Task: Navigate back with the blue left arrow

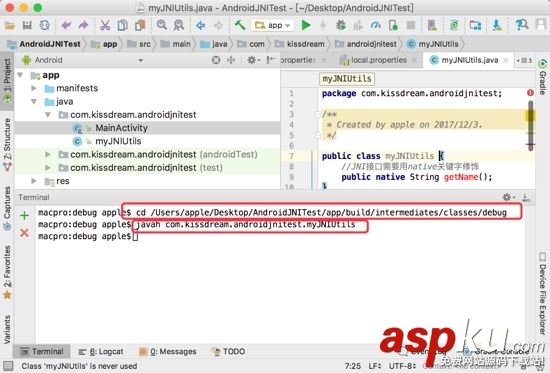Action: coord(201,25)
